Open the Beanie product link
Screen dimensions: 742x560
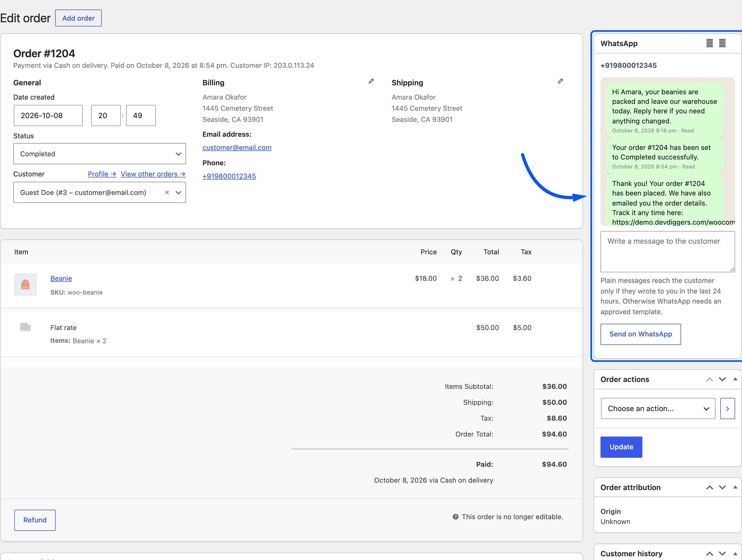(x=61, y=278)
